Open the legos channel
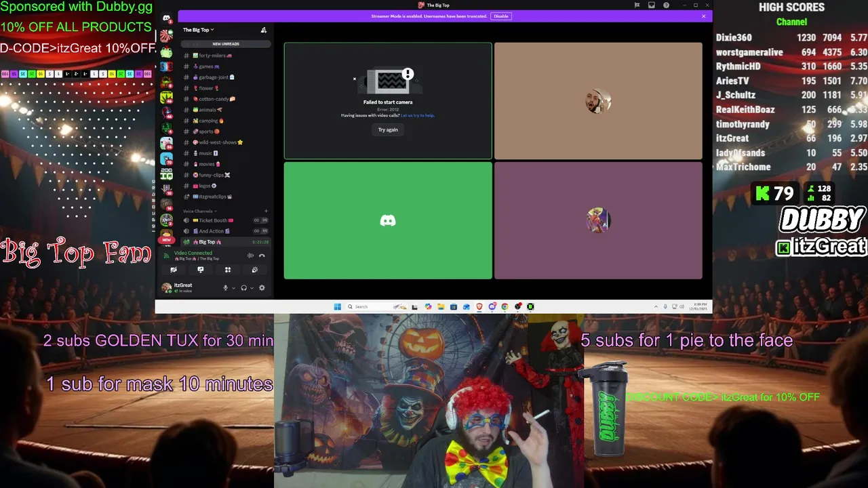 pos(225,186)
